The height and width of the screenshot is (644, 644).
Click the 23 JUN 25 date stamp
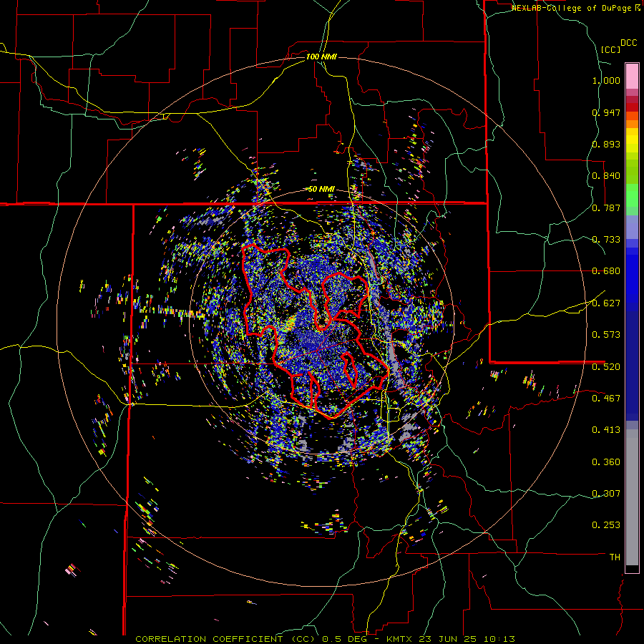(447, 639)
